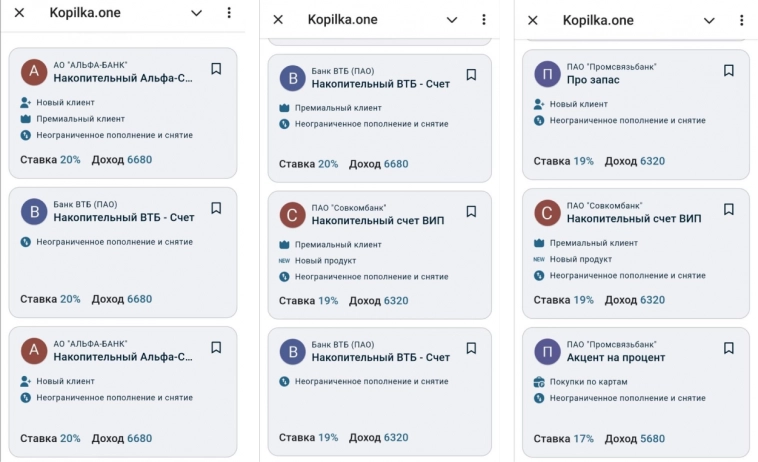The image size is (758, 462).
Task: Bookmark the "Про запас" offer
Action: point(729,70)
